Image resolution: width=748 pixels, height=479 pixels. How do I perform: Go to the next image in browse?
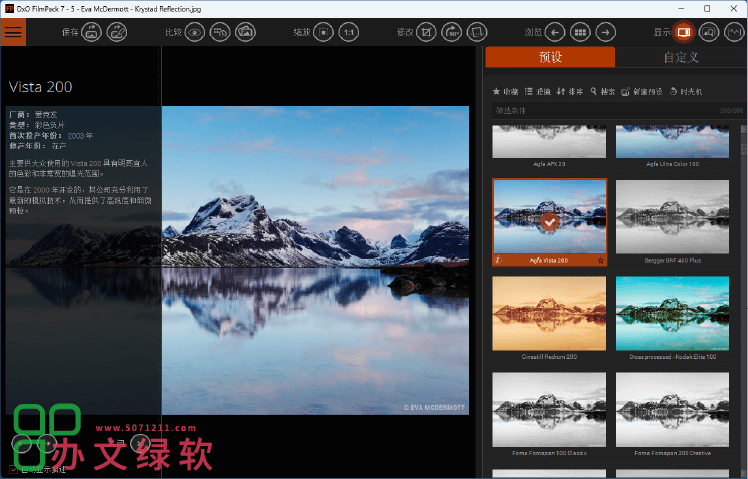pos(605,32)
